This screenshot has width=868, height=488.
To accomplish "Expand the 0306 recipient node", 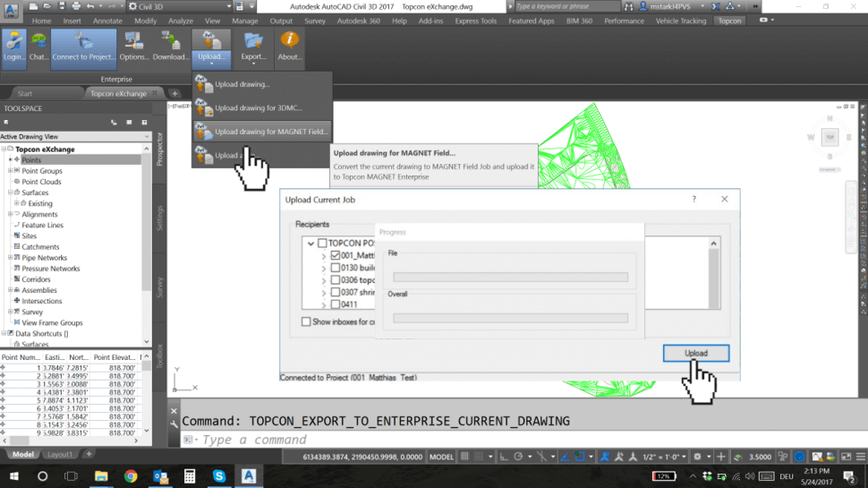I will coord(324,280).
